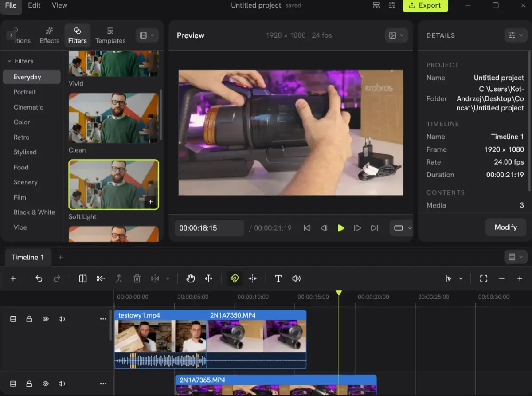Open the media panel type dropdown

147,35
